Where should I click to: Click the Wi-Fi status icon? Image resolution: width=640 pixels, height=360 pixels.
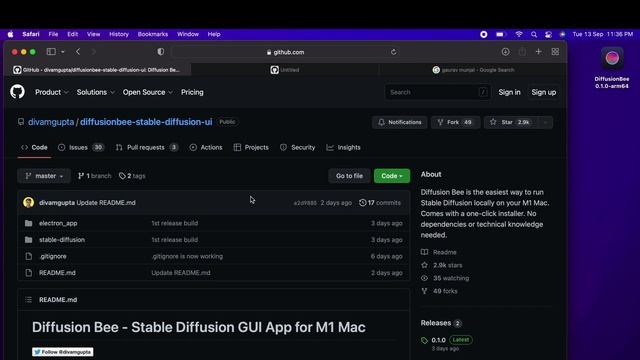[519, 34]
